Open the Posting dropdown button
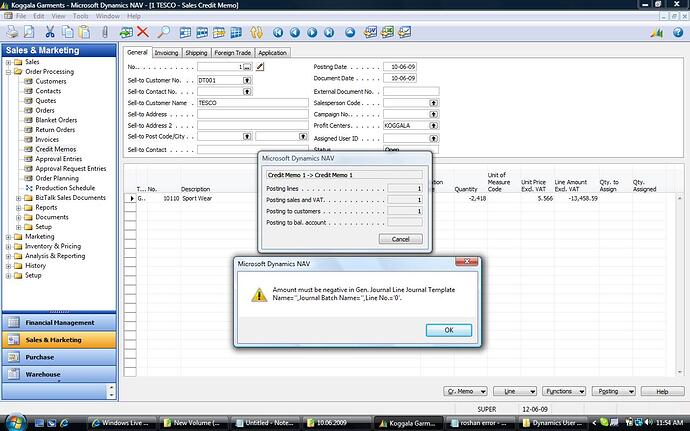Image resolution: width=690 pixels, height=431 pixels. (x=613, y=391)
